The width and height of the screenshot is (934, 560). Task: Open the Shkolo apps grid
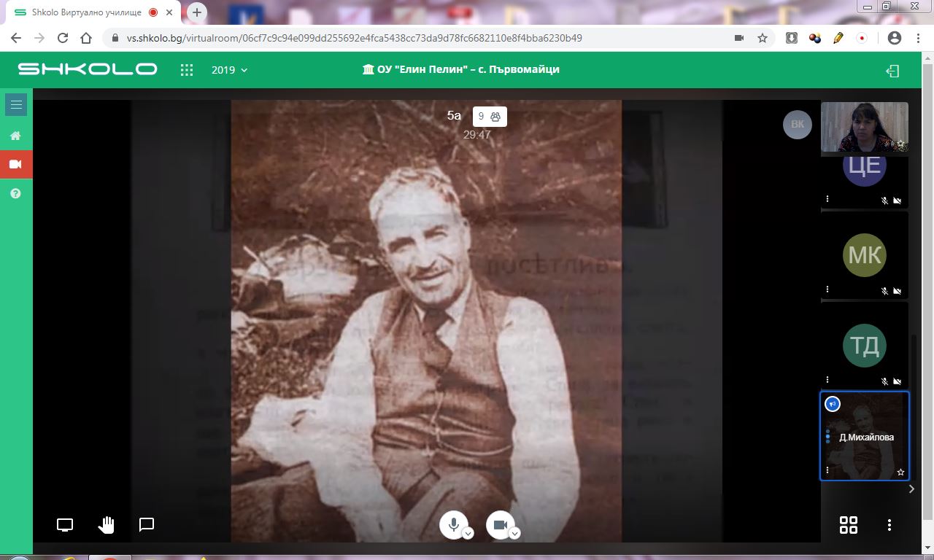187,70
